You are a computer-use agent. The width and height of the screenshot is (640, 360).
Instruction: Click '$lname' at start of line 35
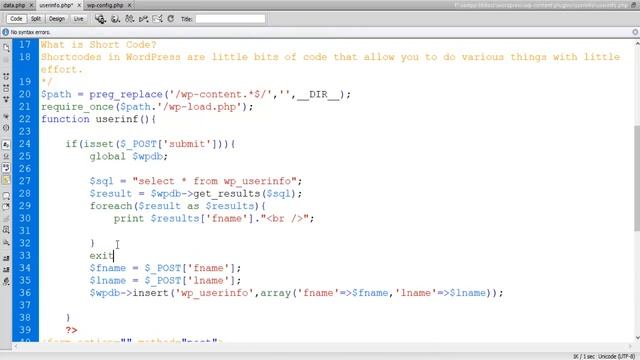(x=108, y=280)
